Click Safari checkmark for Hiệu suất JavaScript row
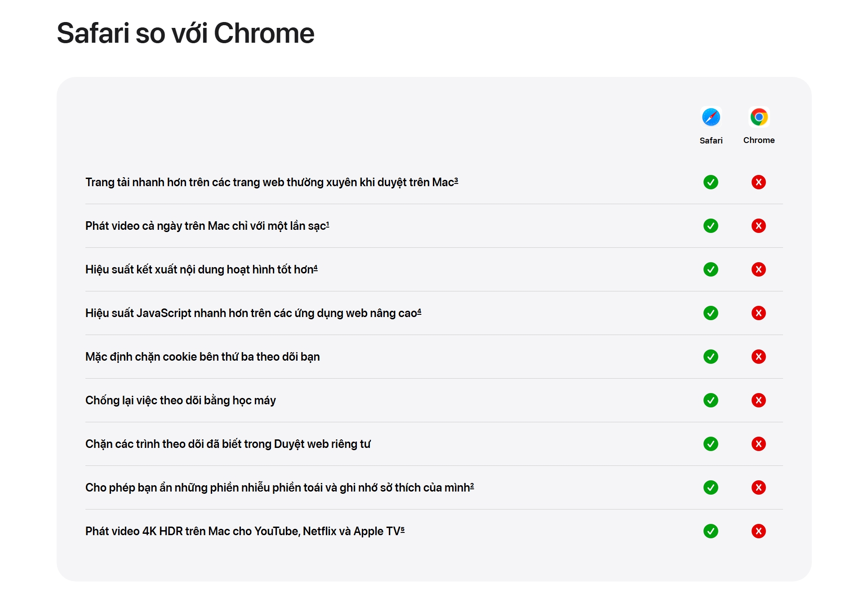This screenshot has height=608, width=868. [x=711, y=313]
